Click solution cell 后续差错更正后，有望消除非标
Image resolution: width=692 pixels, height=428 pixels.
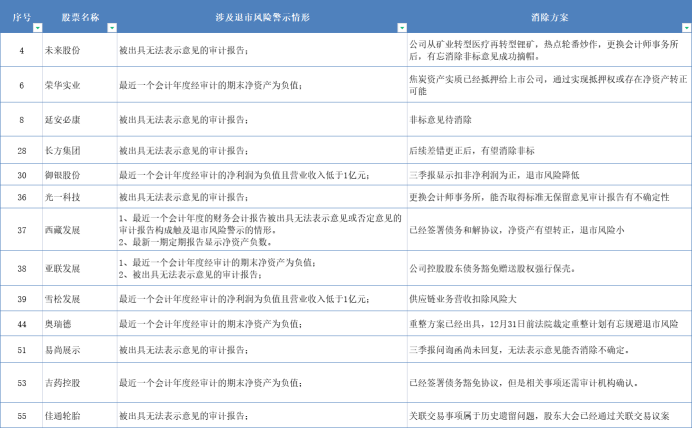(x=549, y=150)
